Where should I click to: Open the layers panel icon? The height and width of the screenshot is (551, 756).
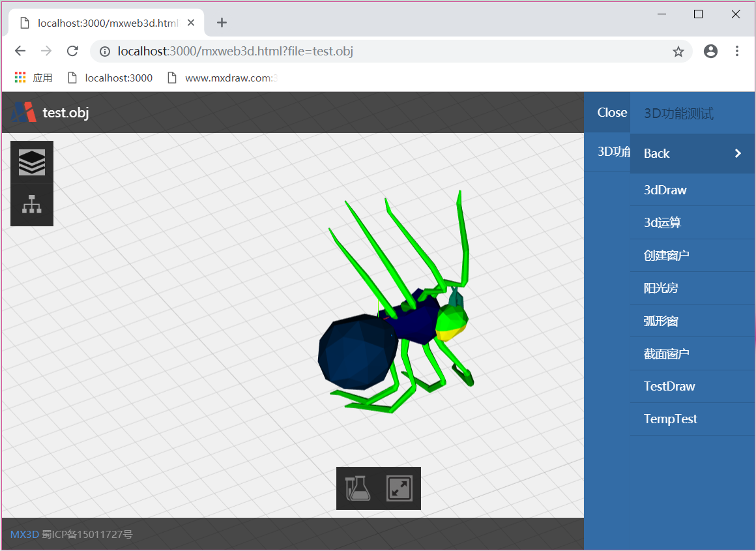point(32,162)
